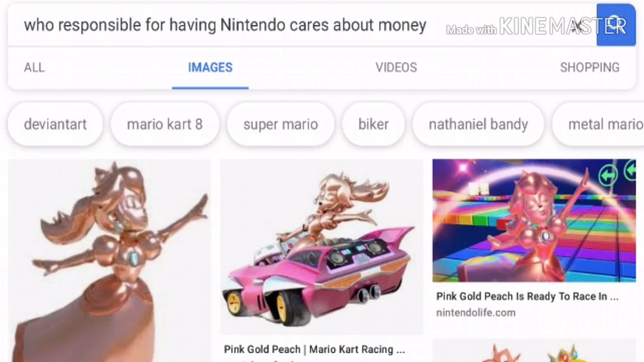Open 'Pink Gold Peach | Mario Kart Racing' title
The height and width of the screenshot is (362, 644).
[x=314, y=349]
